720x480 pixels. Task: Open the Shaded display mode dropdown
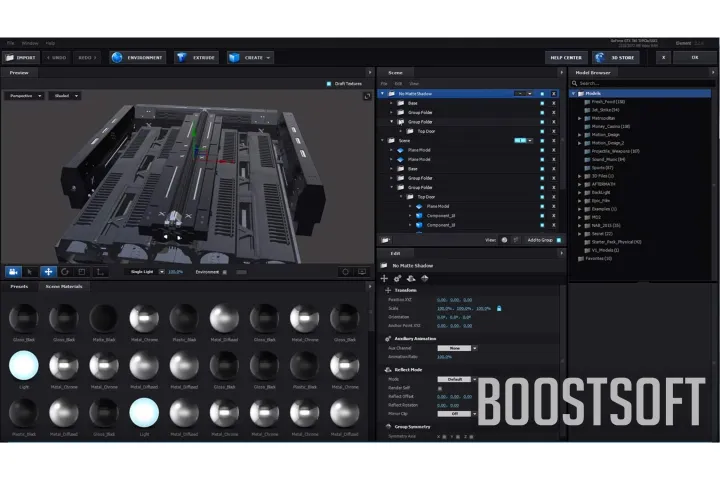tap(65, 96)
